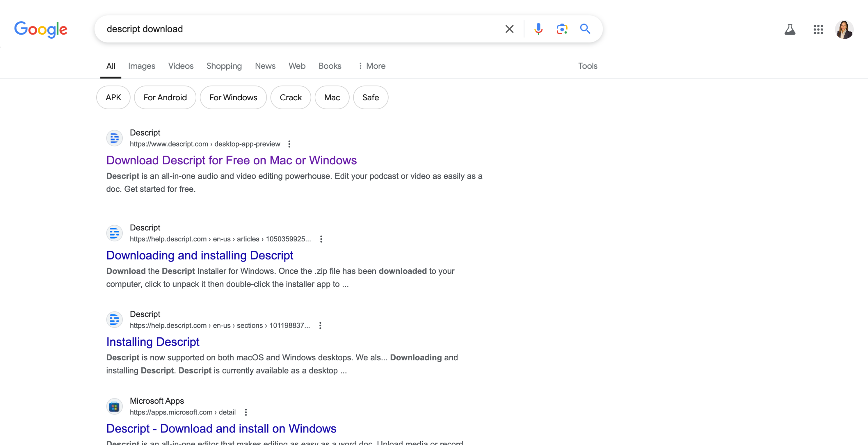Switch to the Images tab
This screenshot has height=445, width=868.
141,66
